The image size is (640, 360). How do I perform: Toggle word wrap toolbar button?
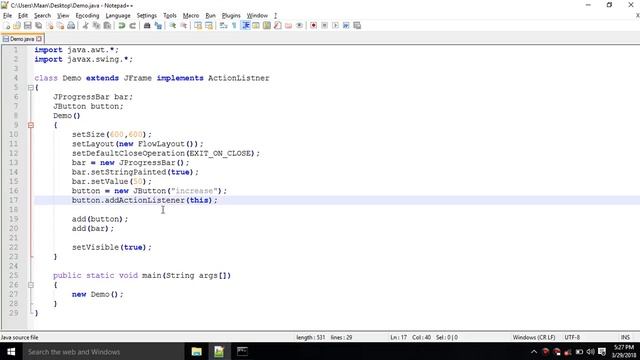click(x=223, y=26)
